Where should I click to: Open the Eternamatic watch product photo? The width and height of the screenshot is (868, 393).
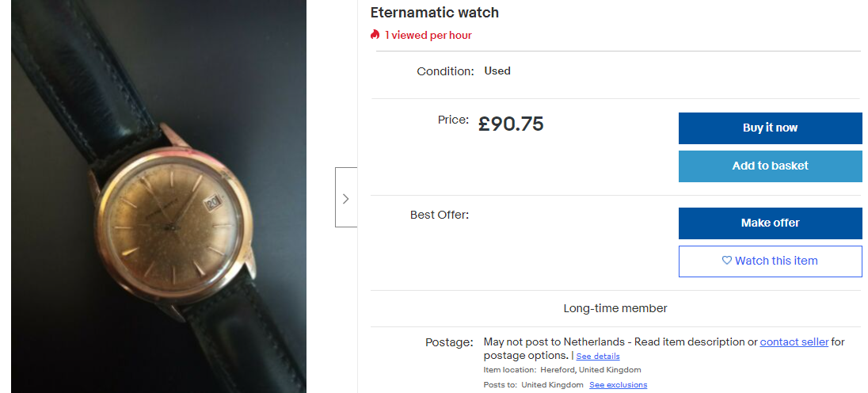pyautogui.click(x=158, y=196)
